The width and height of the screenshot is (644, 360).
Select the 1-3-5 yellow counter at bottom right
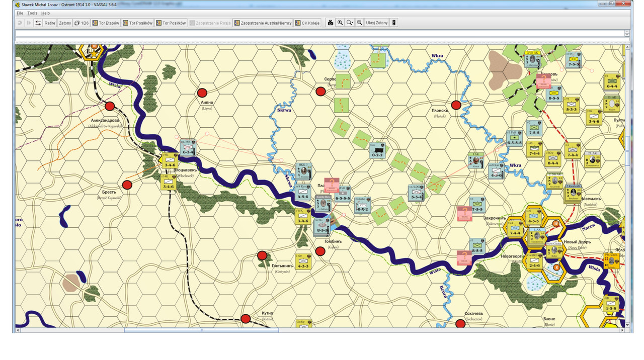point(611,304)
